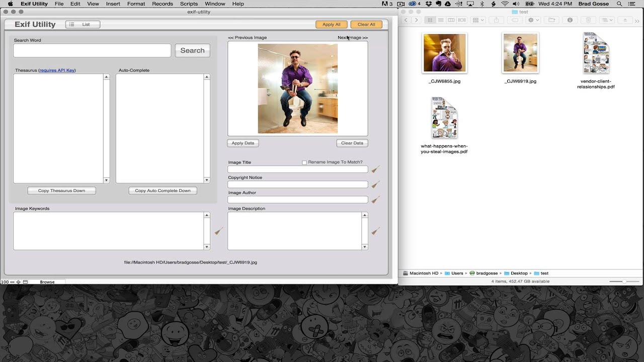
Task: Go forward in Finder window
Action: click(416, 20)
